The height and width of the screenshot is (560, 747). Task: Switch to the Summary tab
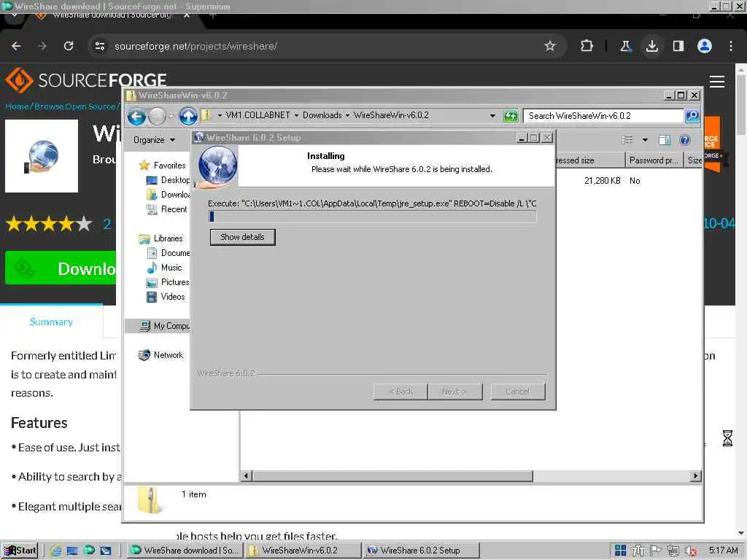pos(52,322)
